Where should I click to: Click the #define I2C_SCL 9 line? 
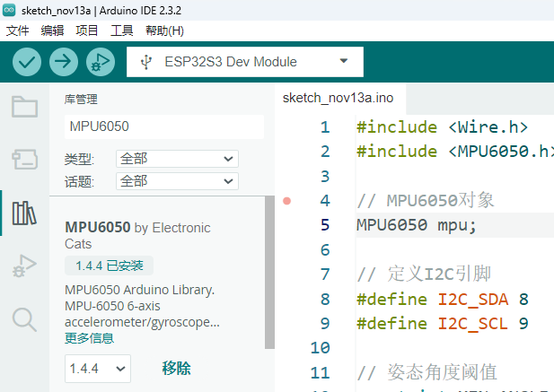click(x=443, y=324)
